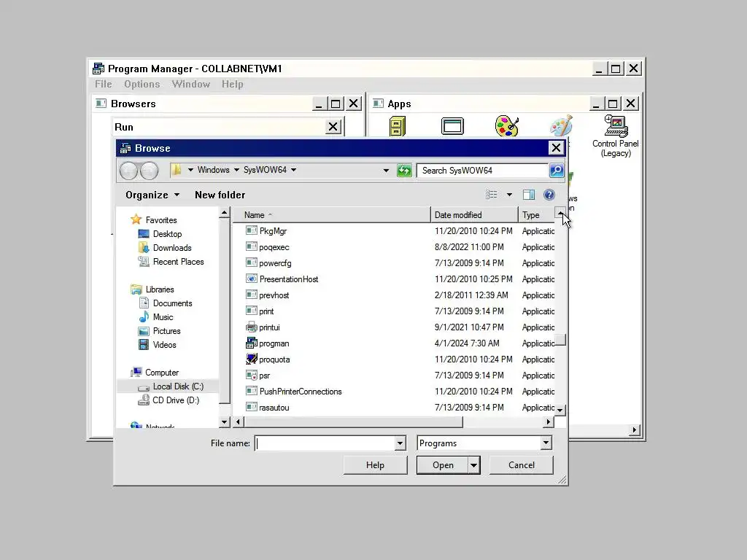Click the Open button split arrow

[473, 465]
